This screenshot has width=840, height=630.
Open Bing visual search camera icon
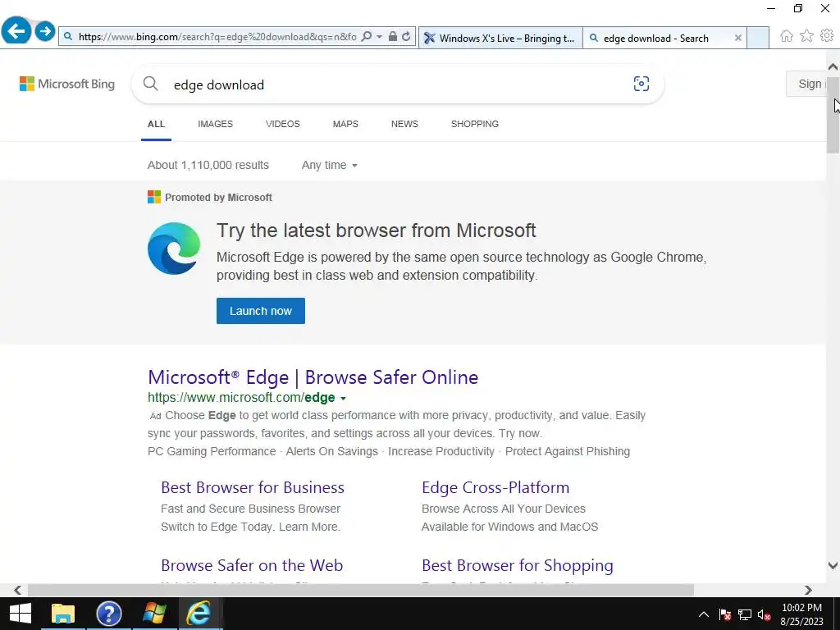point(641,84)
